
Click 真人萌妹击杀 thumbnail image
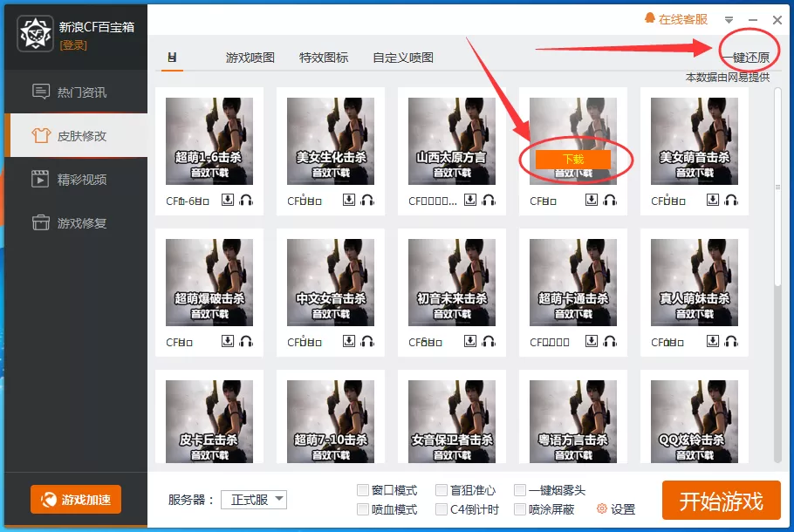[x=695, y=283]
